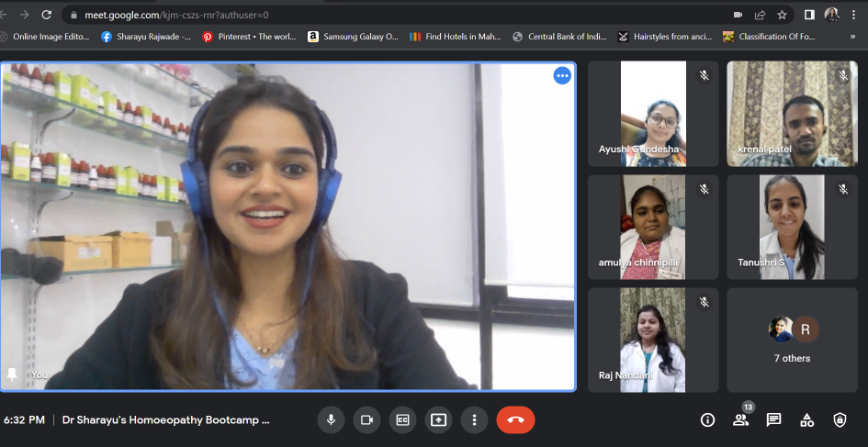Open the chat with everyone panel
This screenshot has height=447, width=868.
(773, 419)
